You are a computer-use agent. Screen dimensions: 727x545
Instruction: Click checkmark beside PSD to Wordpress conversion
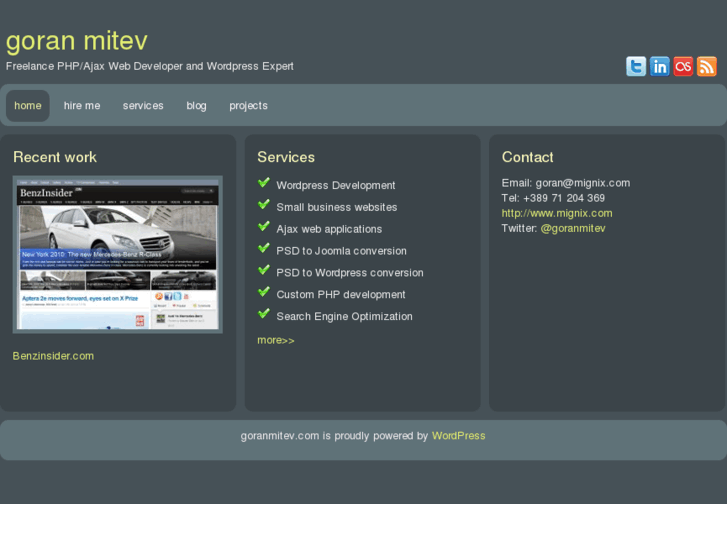[264, 270]
